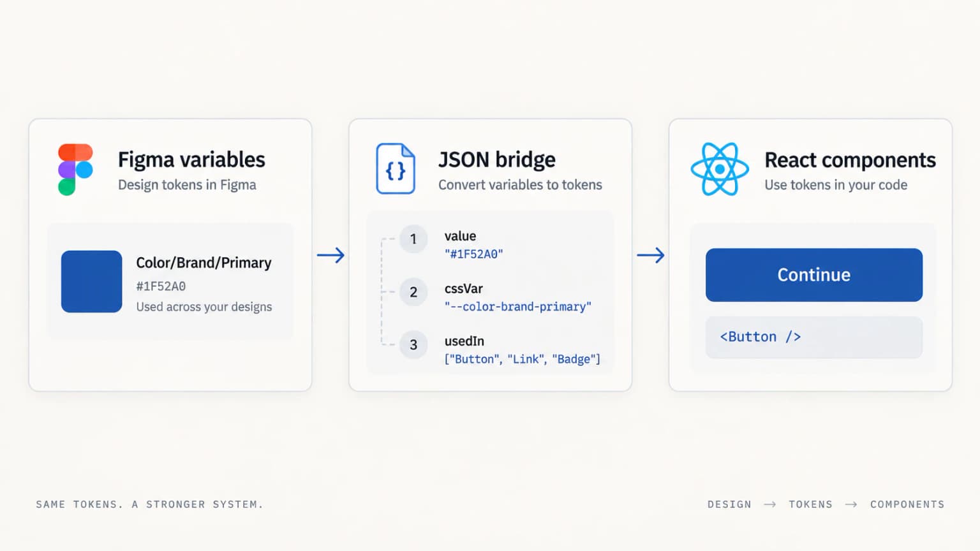Click the DESIGN footer label
The width and height of the screenshot is (980, 551).
click(x=729, y=504)
